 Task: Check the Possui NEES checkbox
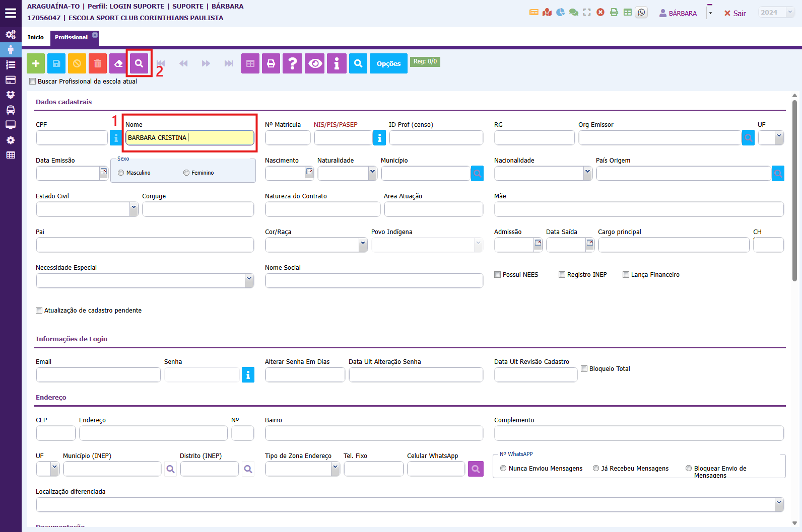tap(498, 275)
